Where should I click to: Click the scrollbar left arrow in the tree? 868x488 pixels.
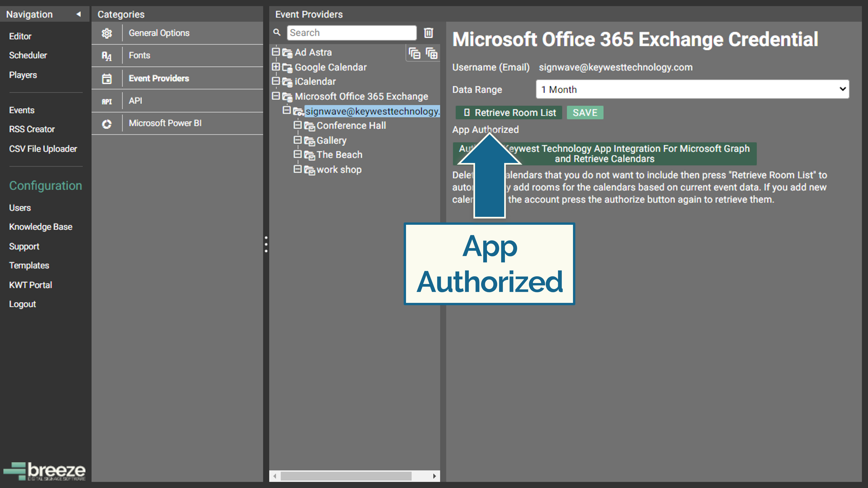coord(275,476)
